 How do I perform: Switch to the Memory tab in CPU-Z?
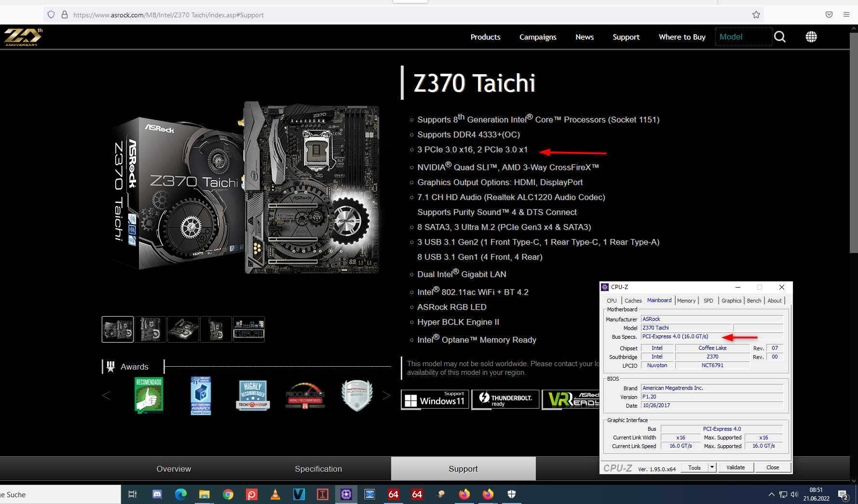[686, 301]
